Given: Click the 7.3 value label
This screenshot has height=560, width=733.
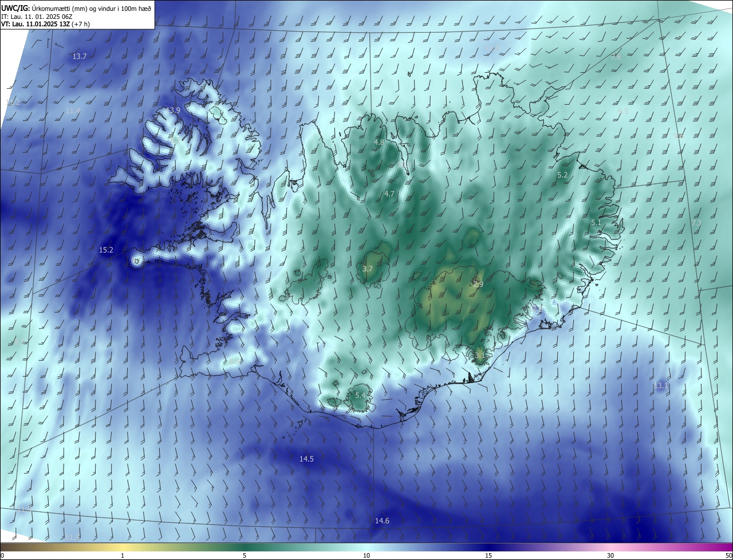Looking at the screenshot, I should (696, 223).
